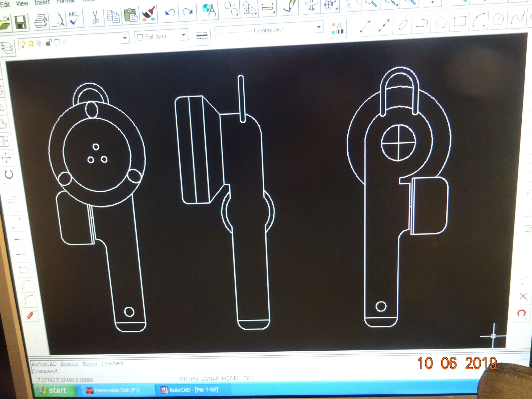The height and width of the screenshot is (399, 532).
Task: Click the Undo arrow icon
Action: pyautogui.click(x=170, y=13)
